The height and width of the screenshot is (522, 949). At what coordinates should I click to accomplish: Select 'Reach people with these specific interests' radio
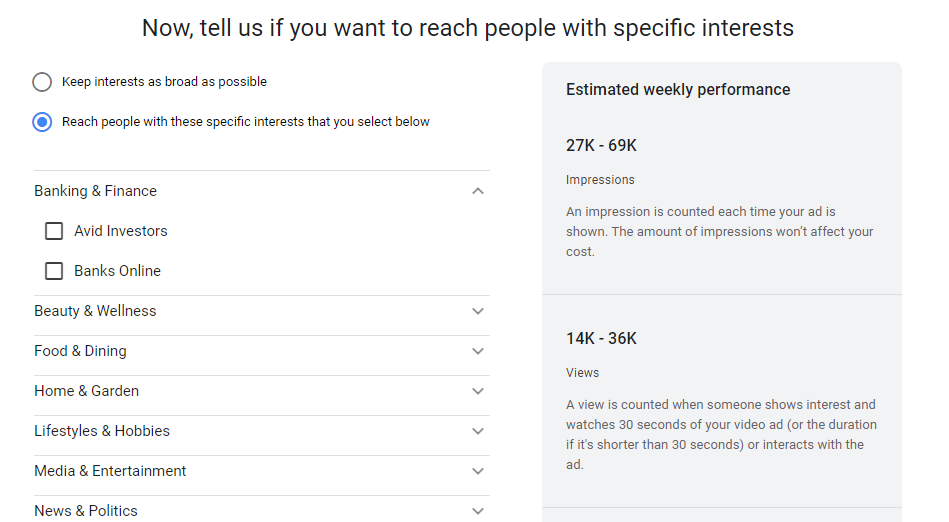coord(42,122)
